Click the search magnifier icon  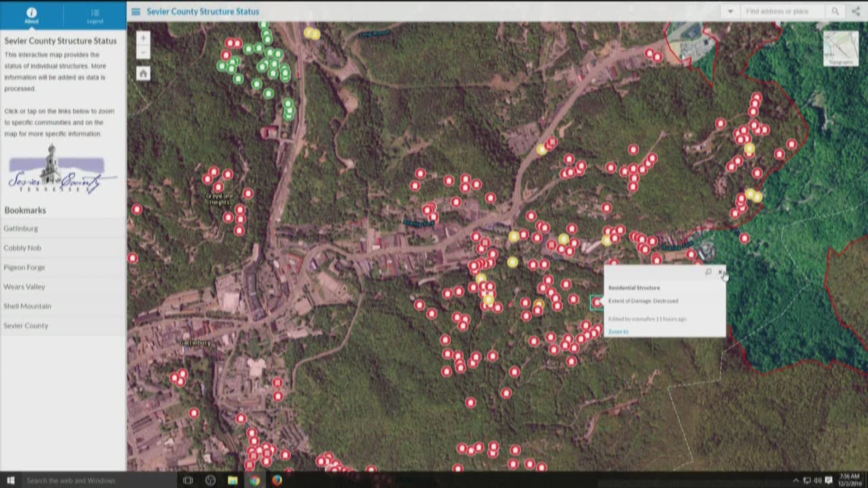836,11
